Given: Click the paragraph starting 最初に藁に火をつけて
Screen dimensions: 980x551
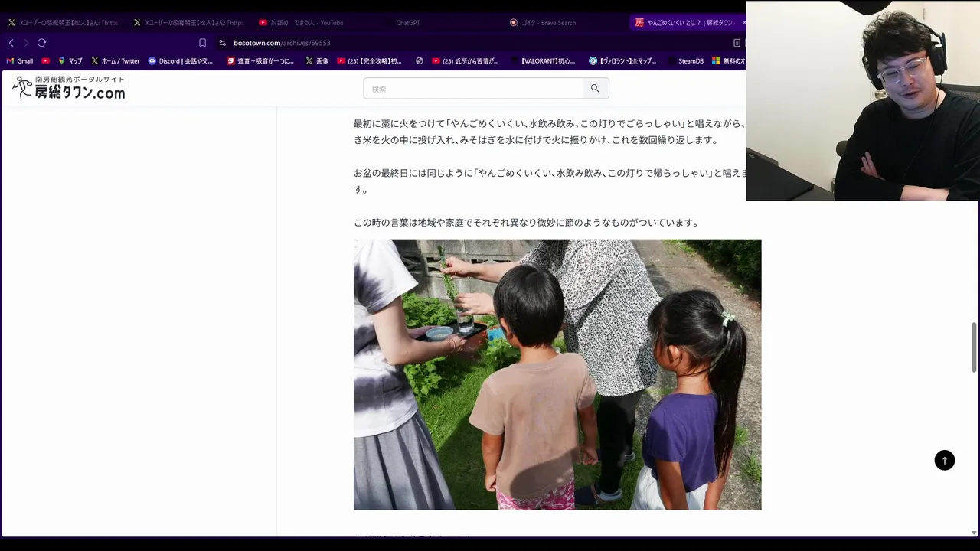Looking at the screenshot, I should pyautogui.click(x=550, y=132).
